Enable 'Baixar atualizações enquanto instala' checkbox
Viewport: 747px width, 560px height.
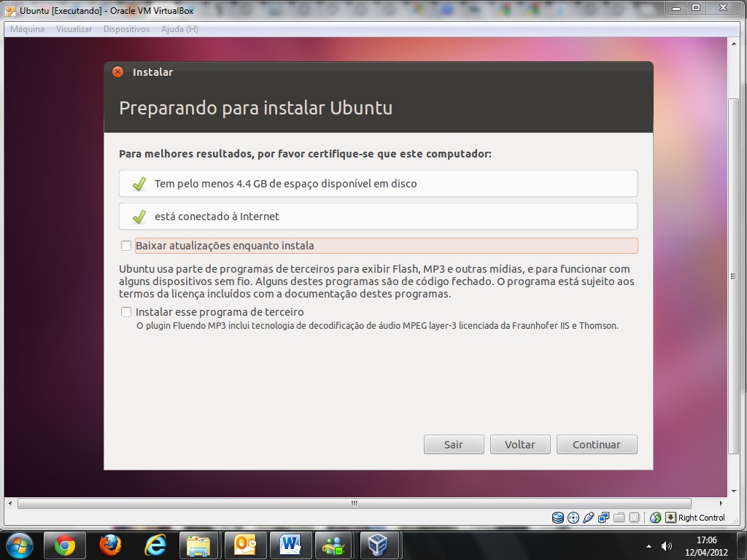pos(126,246)
